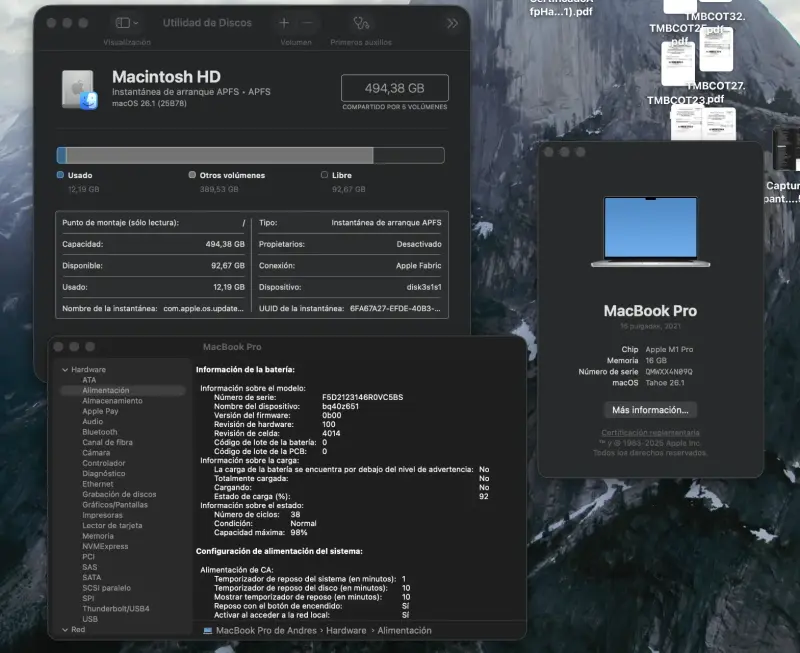Click the battery serial number F5D2123146R0VC5BS
The image size is (800, 653).
pos(362,397)
